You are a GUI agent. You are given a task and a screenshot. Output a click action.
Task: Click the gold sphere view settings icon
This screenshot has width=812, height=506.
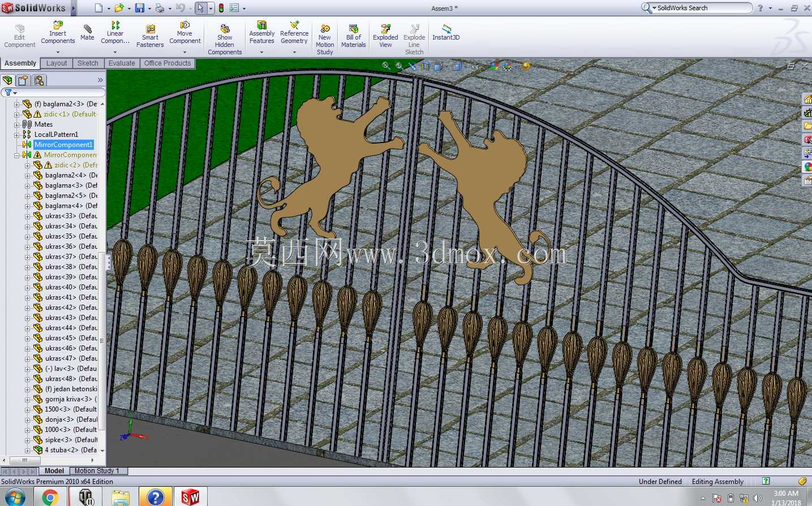pyautogui.click(x=526, y=66)
